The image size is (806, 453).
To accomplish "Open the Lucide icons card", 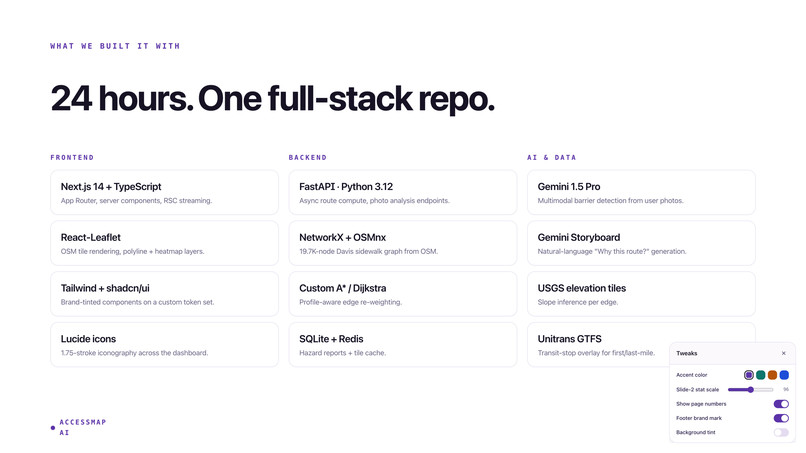I will [164, 345].
